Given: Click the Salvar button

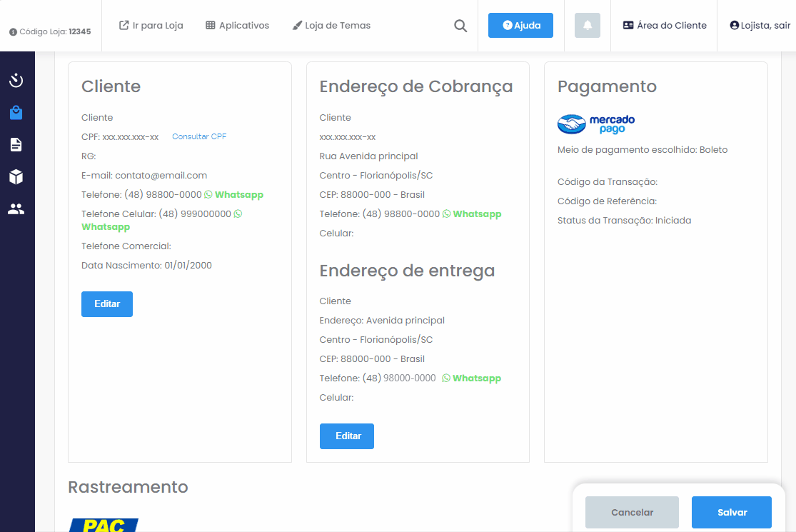Looking at the screenshot, I should [x=732, y=512].
